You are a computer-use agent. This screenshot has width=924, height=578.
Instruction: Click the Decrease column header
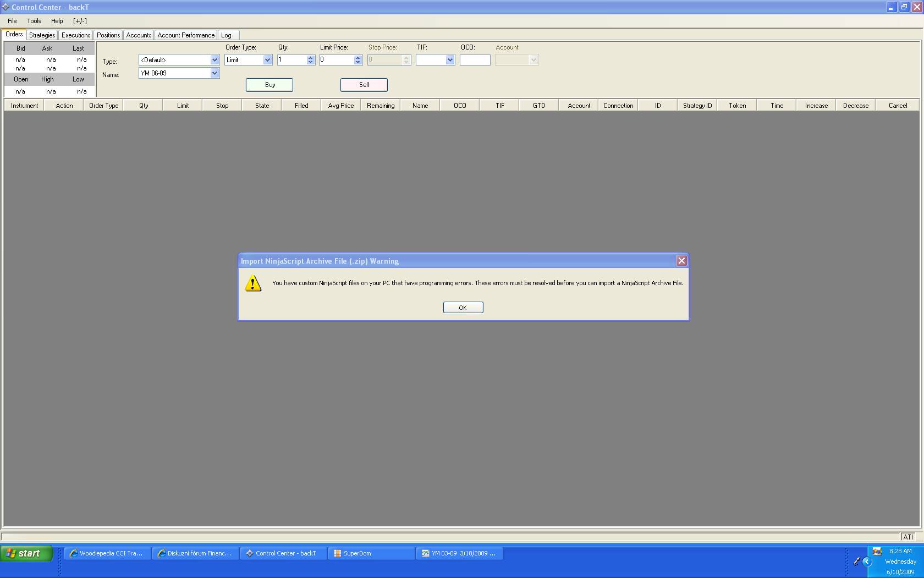click(856, 106)
